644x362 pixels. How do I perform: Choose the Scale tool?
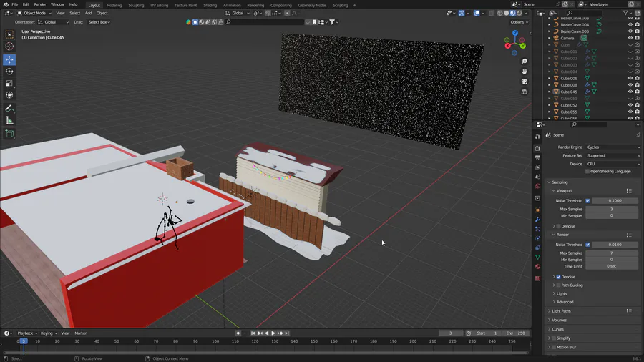[9, 83]
